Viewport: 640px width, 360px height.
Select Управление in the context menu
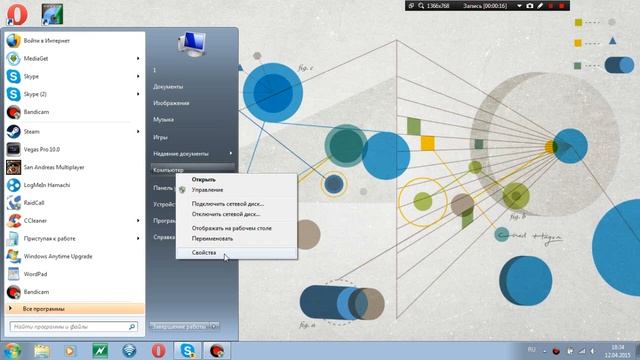pyautogui.click(x=236, y=190)
